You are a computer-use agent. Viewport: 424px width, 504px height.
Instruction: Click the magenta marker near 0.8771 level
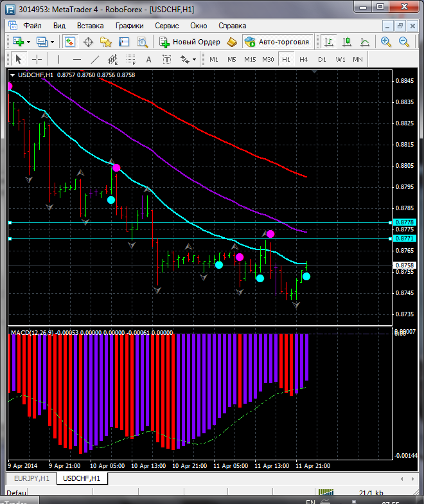coord(270,234)
